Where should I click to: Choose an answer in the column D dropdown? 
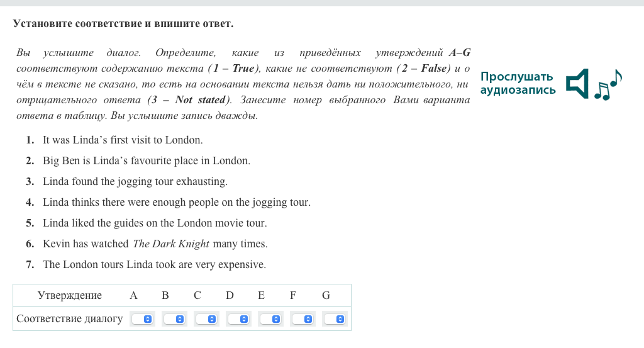point(238,319)
